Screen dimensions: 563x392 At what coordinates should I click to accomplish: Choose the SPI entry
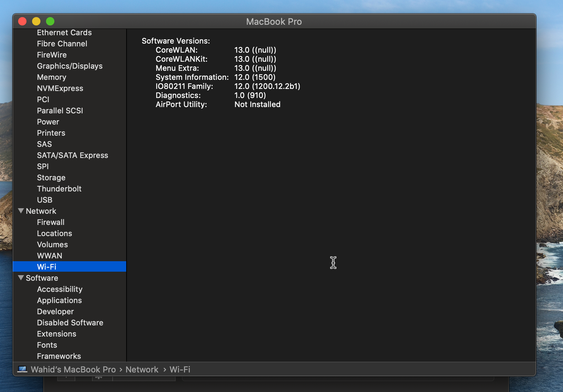pos(43,166)
